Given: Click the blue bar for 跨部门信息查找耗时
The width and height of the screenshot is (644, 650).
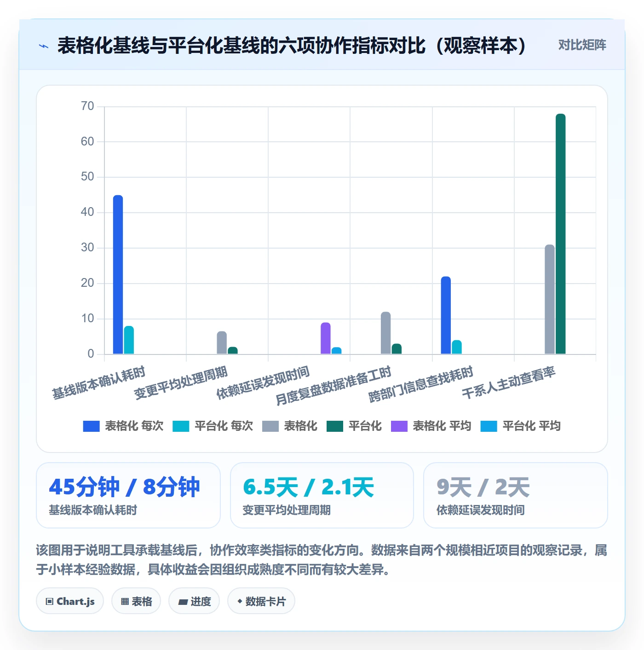Looking at the screenshot, I should tap(446, 315).
